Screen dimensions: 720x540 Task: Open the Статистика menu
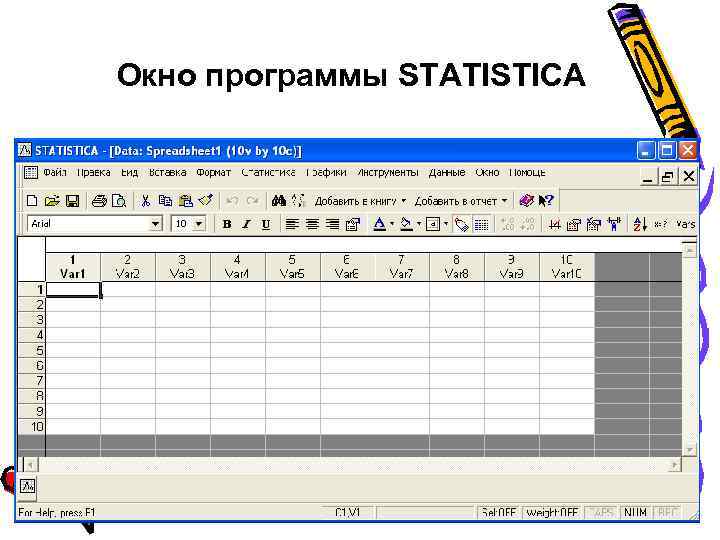268,173
